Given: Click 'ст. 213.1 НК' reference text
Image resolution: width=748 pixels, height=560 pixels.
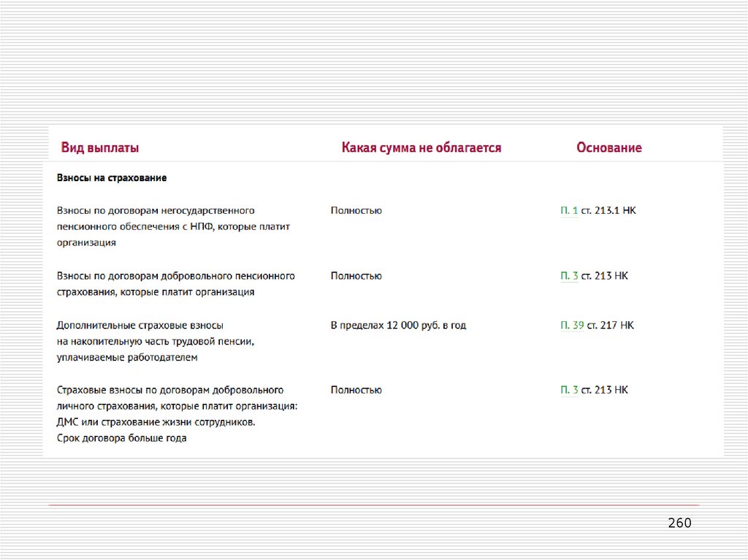Looking at the screenshot, I should 608,210.
